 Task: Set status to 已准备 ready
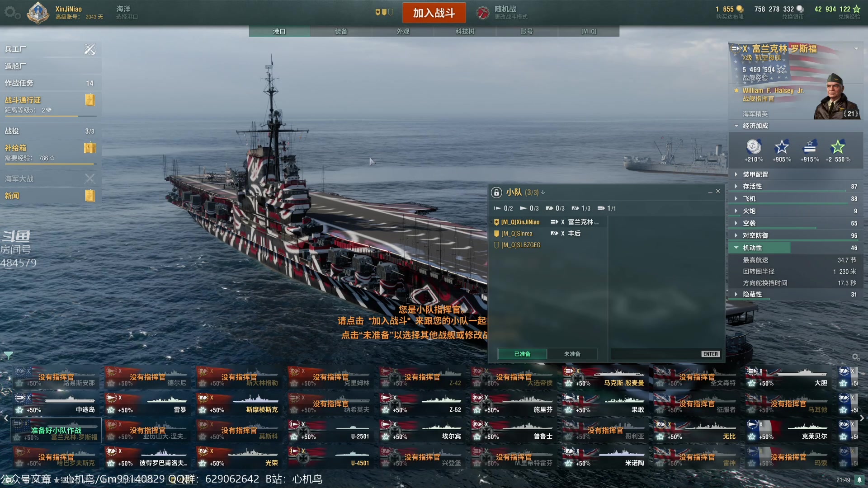(x=522, y=354)
